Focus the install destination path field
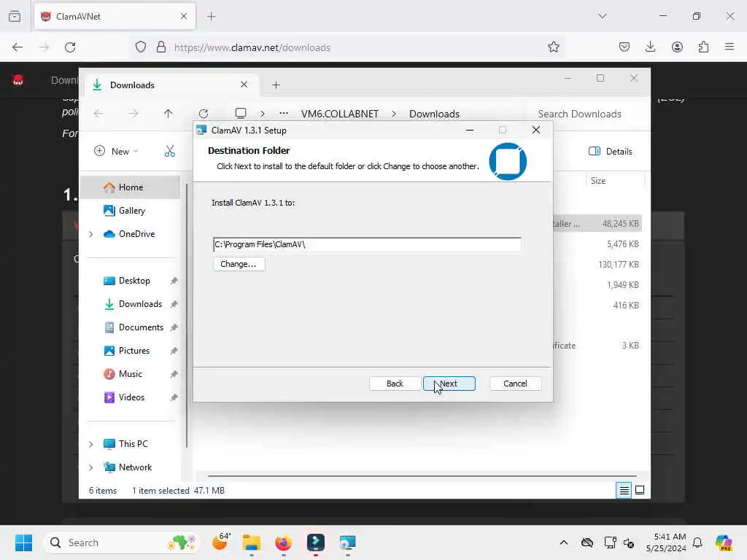This screenshot has height=560, width=747. pyautogui.click(x=367, y=244)
